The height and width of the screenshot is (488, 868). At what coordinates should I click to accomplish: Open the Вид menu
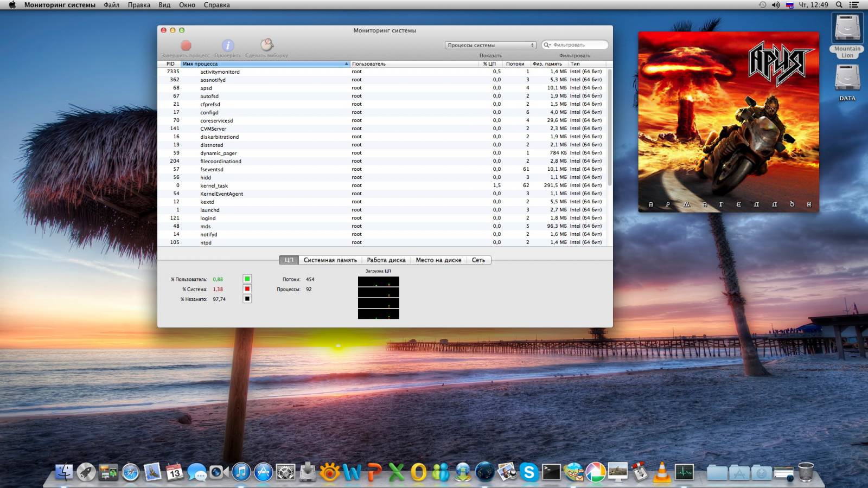tap(164, 5)
